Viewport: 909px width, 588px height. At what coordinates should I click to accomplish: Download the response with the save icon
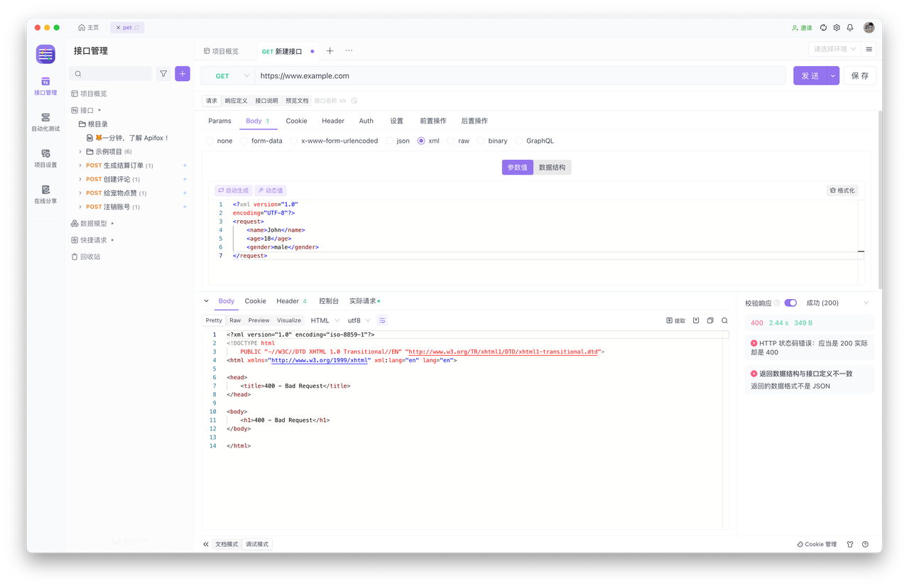point(696,320)
